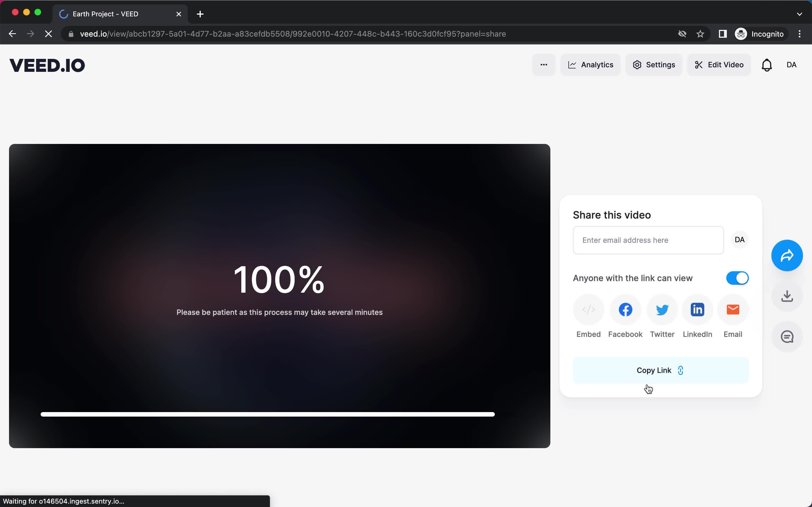Screen dimensions: 812x507
Task: Drag the video progress bar slider
Action: pos(493,415)
